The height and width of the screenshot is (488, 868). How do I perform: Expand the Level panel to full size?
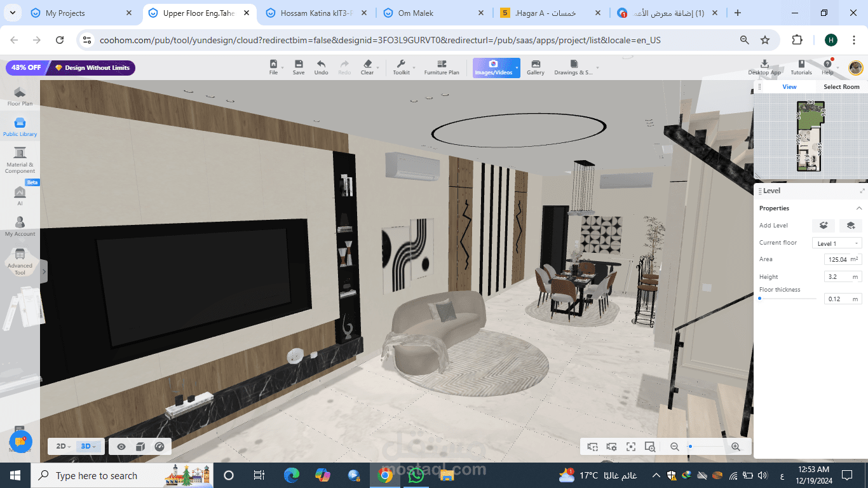click(x=862, y=191)
